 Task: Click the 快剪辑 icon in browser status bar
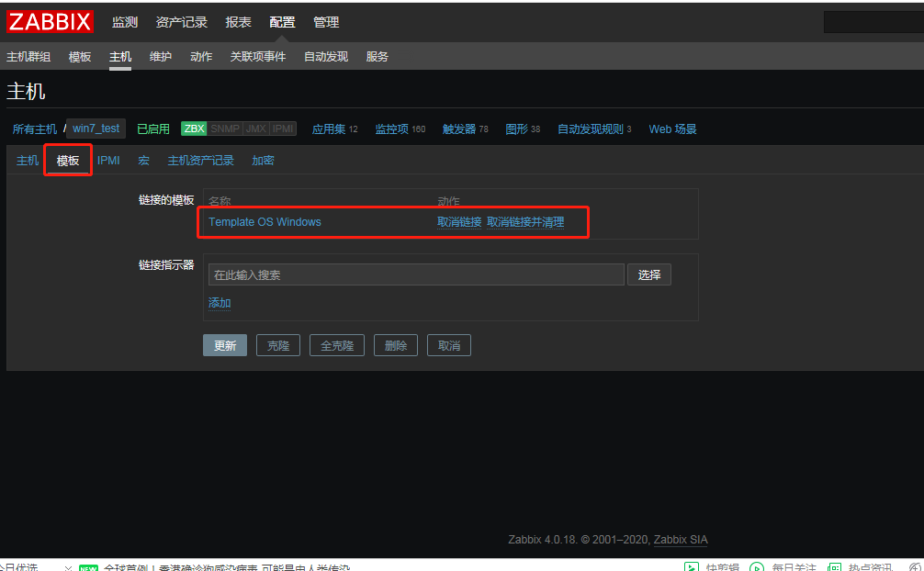pos(691,567)
